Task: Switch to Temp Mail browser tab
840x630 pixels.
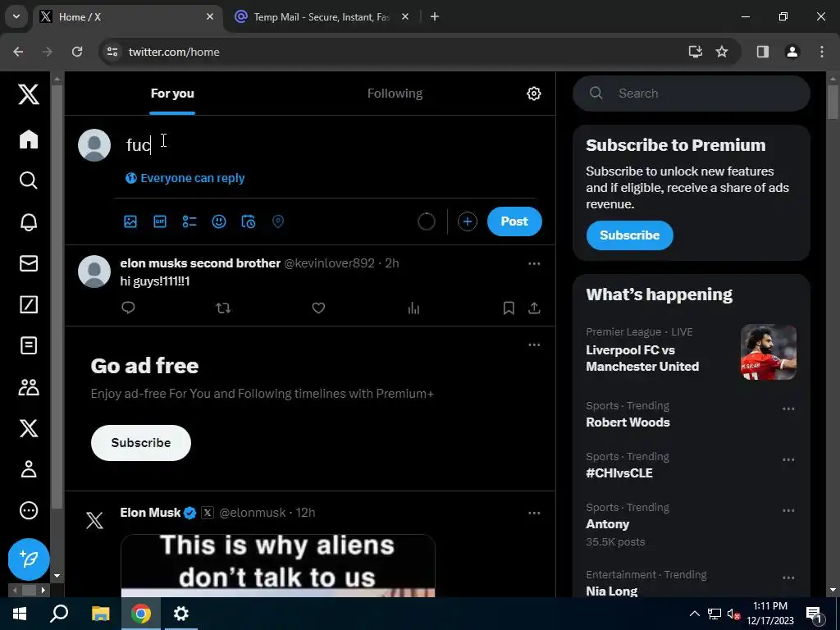Action: (322, 17)
